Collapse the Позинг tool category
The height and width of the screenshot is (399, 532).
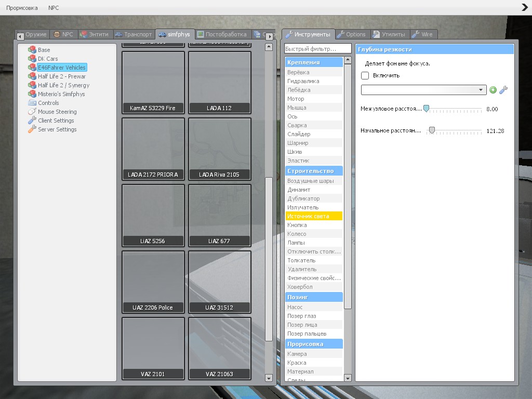(314, 297)
